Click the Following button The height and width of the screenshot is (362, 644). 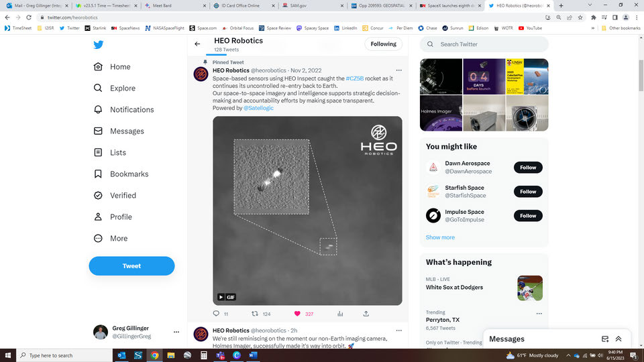383,44
